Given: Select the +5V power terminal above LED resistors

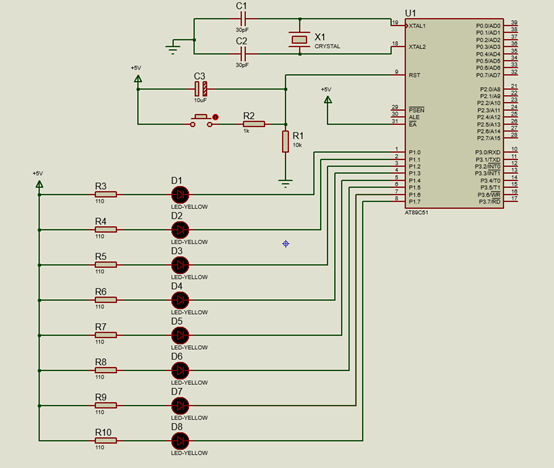Looking at the screenshot, I should click(x=40, y=184).
